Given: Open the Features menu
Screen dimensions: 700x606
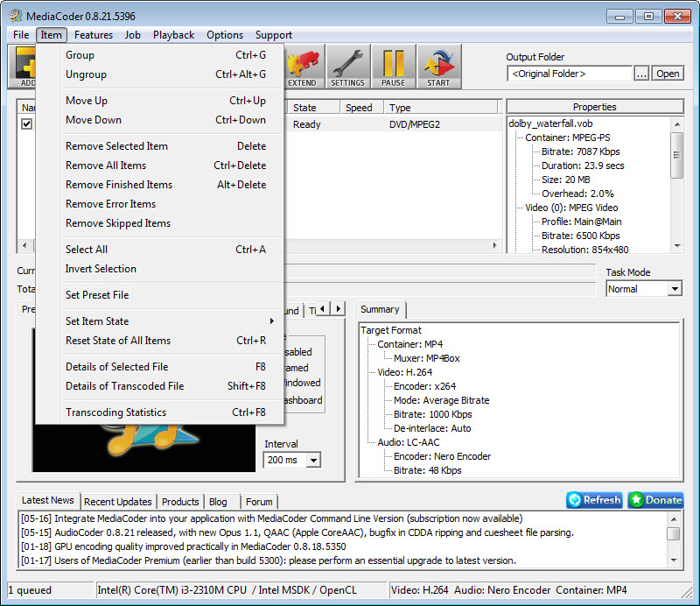Looking at the screenshot, I should [x=94, y=35].
